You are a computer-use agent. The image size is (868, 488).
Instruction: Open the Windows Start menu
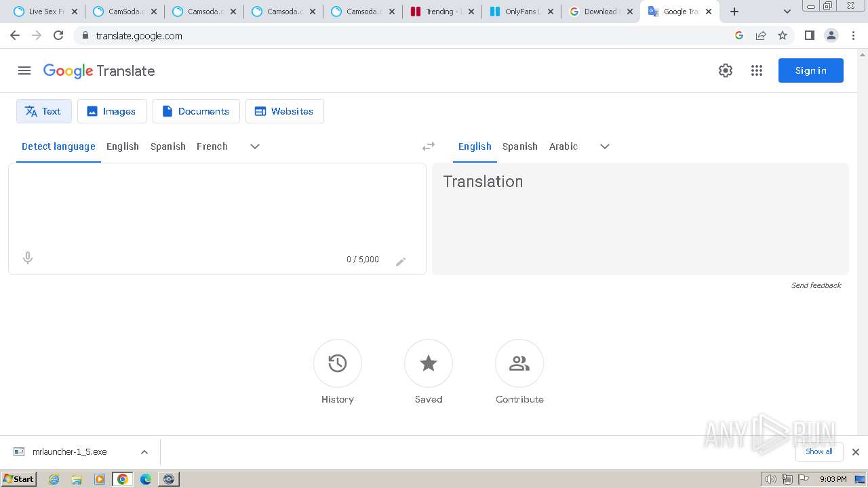[18, 479]
